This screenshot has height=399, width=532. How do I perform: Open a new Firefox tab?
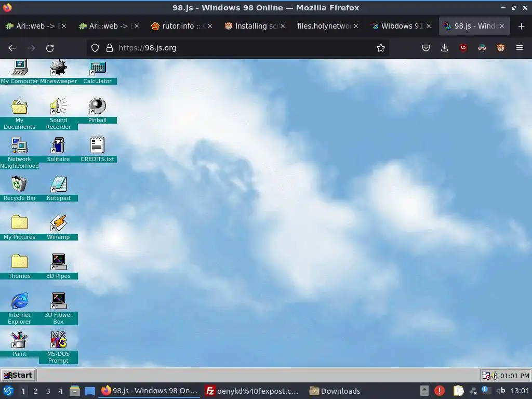[x=522, y=26]
